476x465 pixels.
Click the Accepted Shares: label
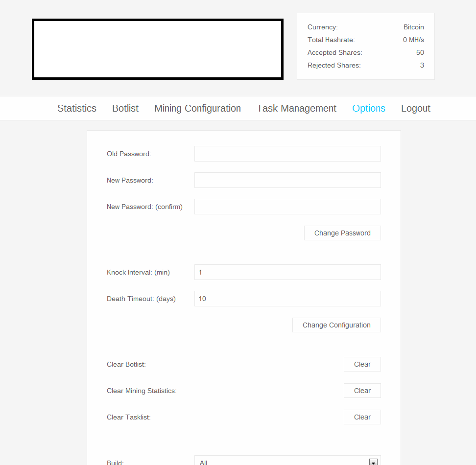[334, 52]
